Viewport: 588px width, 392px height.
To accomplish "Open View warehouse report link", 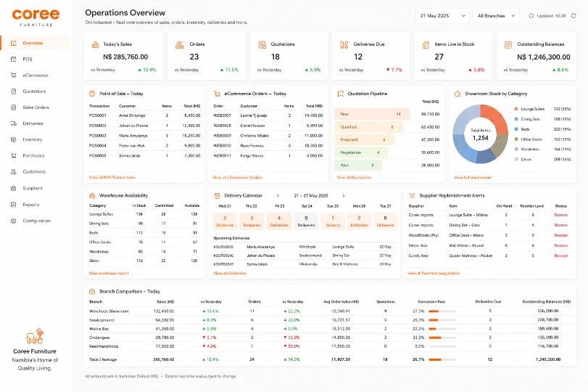I will (109, 274).
